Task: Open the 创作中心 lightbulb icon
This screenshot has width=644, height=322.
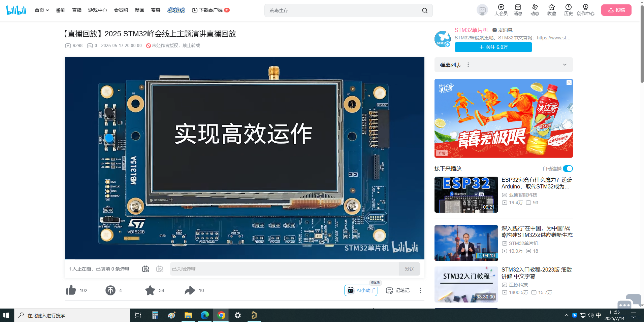Action: pyautogui.click(x=585, y=10)
